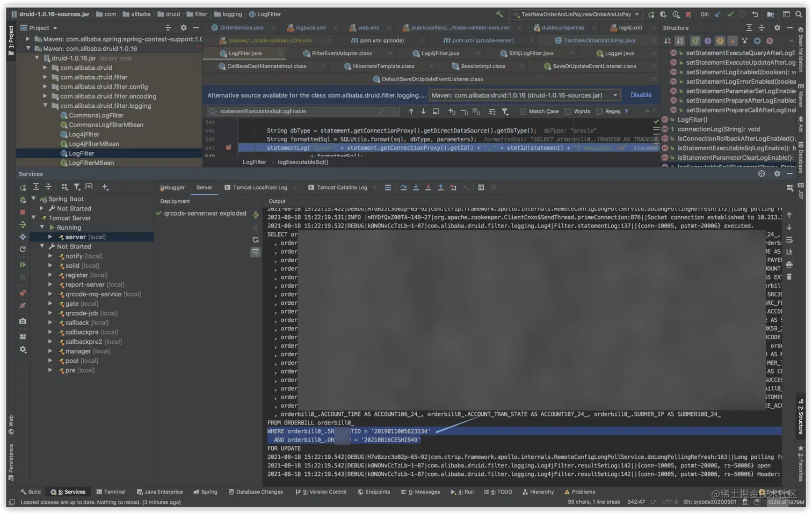Viewport: 812px width, 514px height.
Task: Open the Terminal tool window button
Action: pyautogui.click(x=111, y=492)
